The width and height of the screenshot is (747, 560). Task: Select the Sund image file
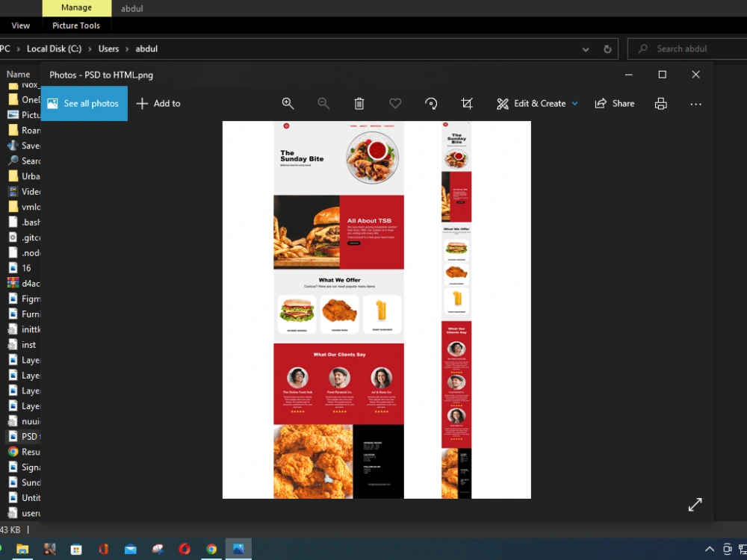pos(25,482)
